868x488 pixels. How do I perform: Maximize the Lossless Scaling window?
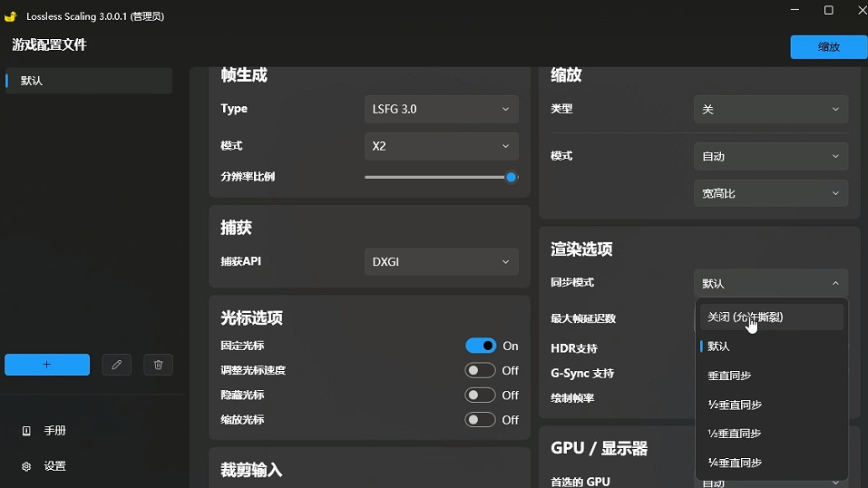(829, 10)
